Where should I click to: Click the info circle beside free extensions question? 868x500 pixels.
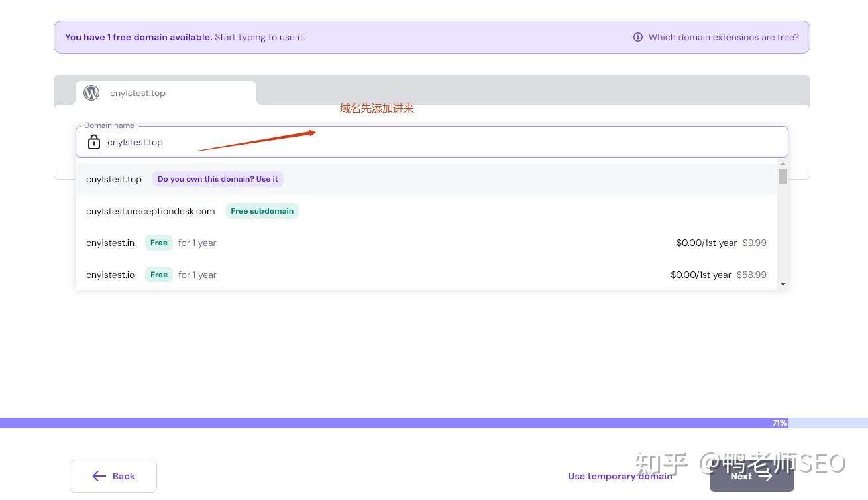tap(637, 37)
